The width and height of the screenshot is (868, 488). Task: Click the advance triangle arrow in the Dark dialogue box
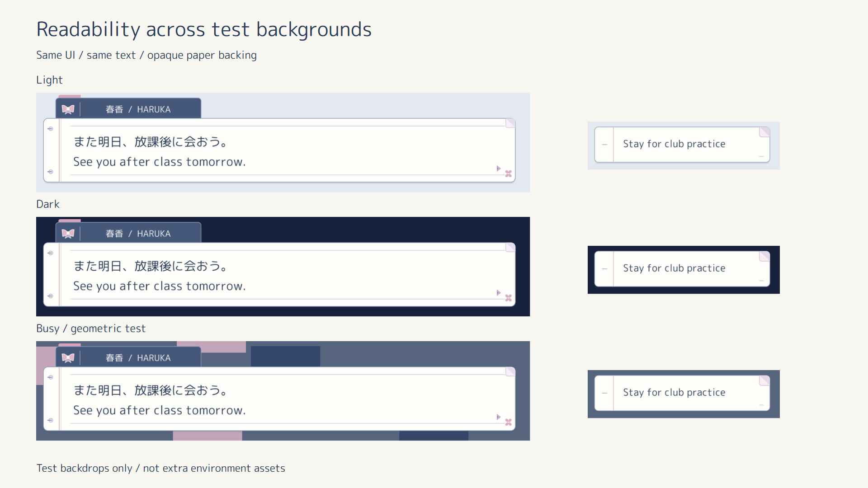click(499, 293)
